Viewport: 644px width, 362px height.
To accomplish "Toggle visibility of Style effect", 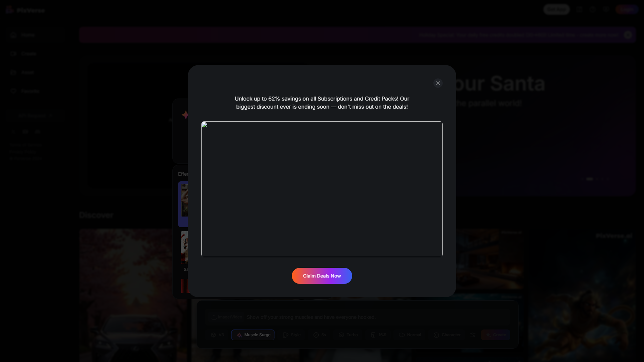I will pos(292,335).
